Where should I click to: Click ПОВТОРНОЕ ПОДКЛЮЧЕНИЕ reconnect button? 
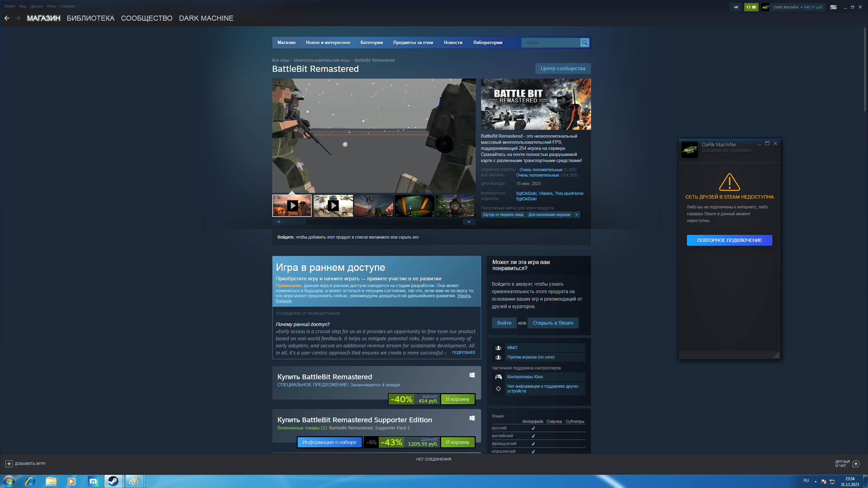[729, 240]
